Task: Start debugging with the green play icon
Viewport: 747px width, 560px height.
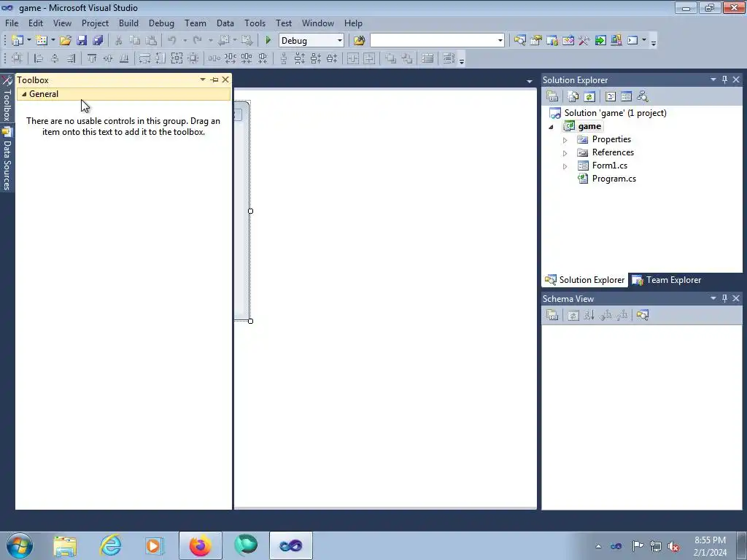Action: pos(268,41)
